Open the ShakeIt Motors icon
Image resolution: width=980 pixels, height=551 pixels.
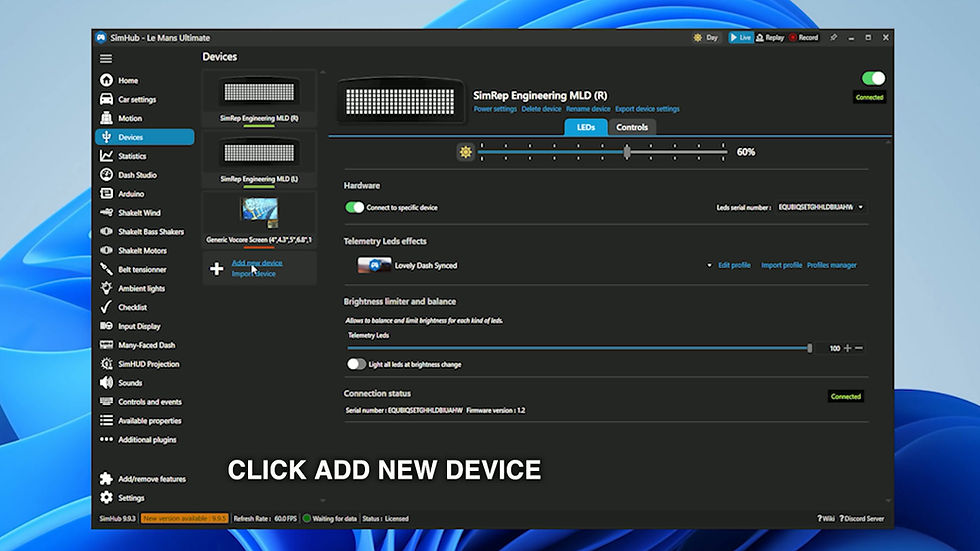106,250
